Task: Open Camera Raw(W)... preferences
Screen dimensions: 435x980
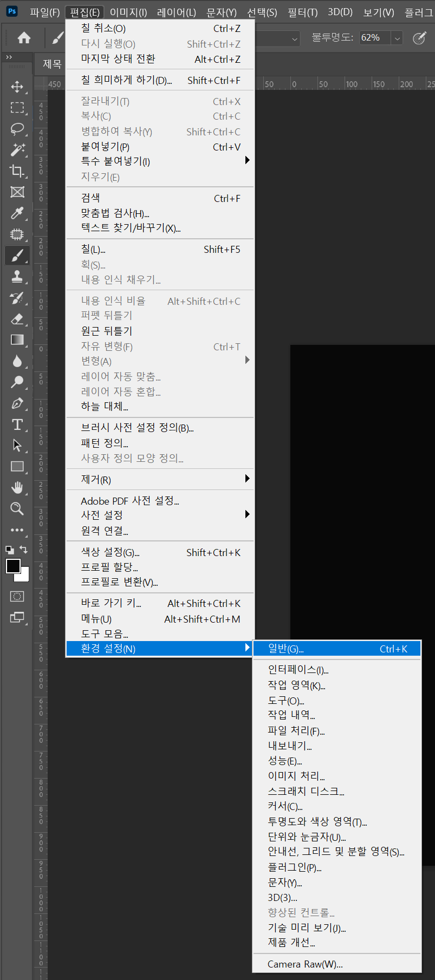Action: [337, 964]
